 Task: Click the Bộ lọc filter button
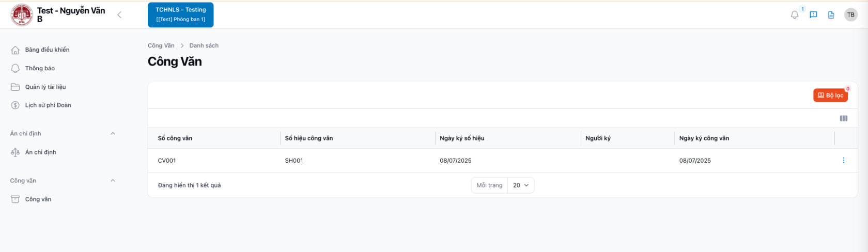coord(830,96)
